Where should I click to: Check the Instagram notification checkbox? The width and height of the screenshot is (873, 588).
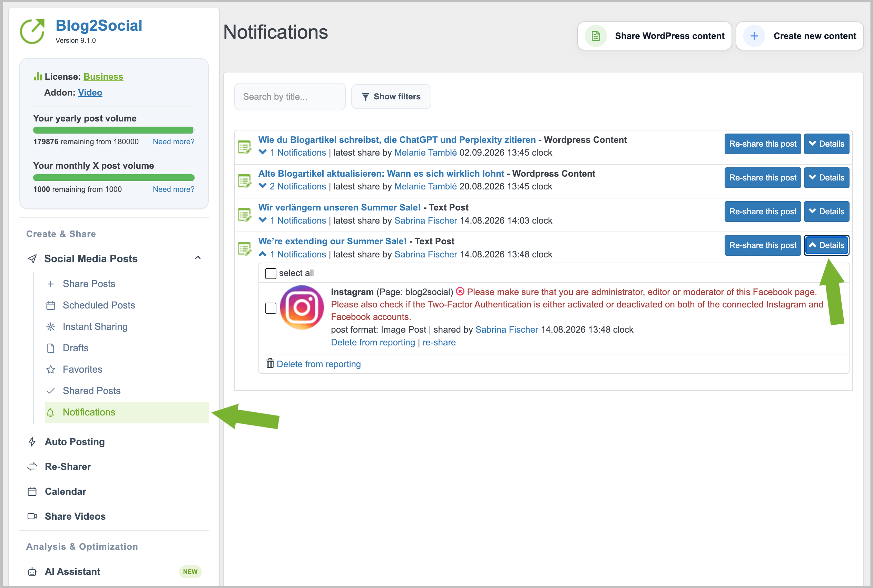point(271,308)
